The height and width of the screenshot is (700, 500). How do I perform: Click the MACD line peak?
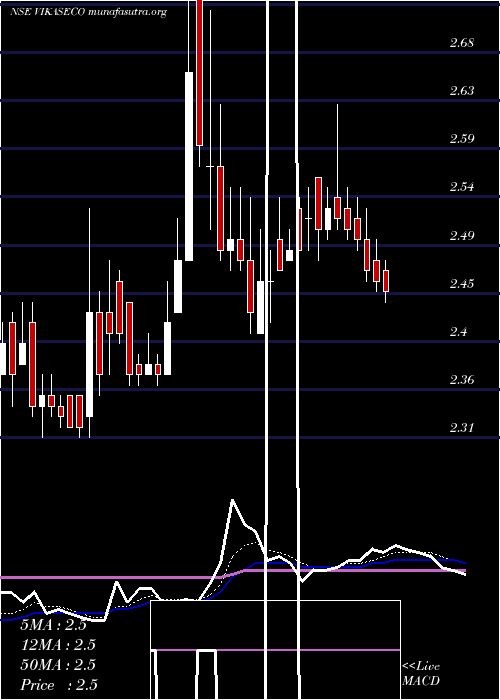(232, 500)
